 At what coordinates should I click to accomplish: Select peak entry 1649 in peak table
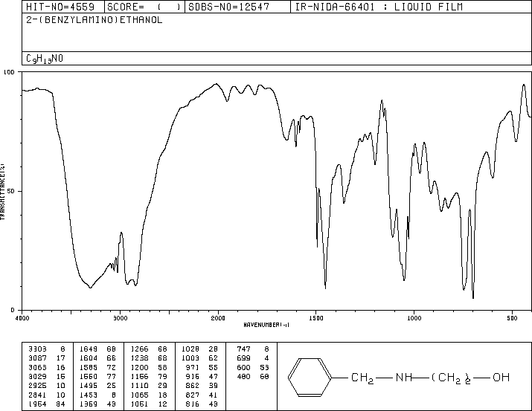[x=97, y=349]
